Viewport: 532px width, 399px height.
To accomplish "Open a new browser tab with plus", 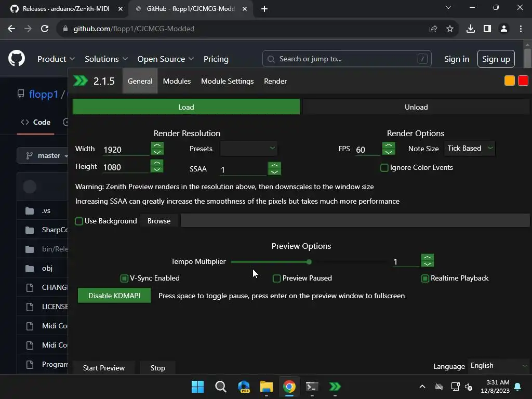I will pos(264,9).
